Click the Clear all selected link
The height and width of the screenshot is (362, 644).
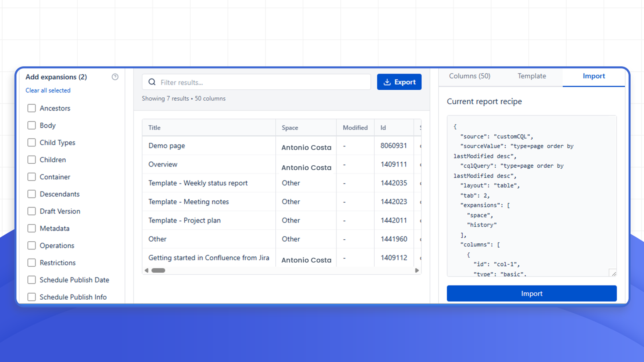(47, 90)
